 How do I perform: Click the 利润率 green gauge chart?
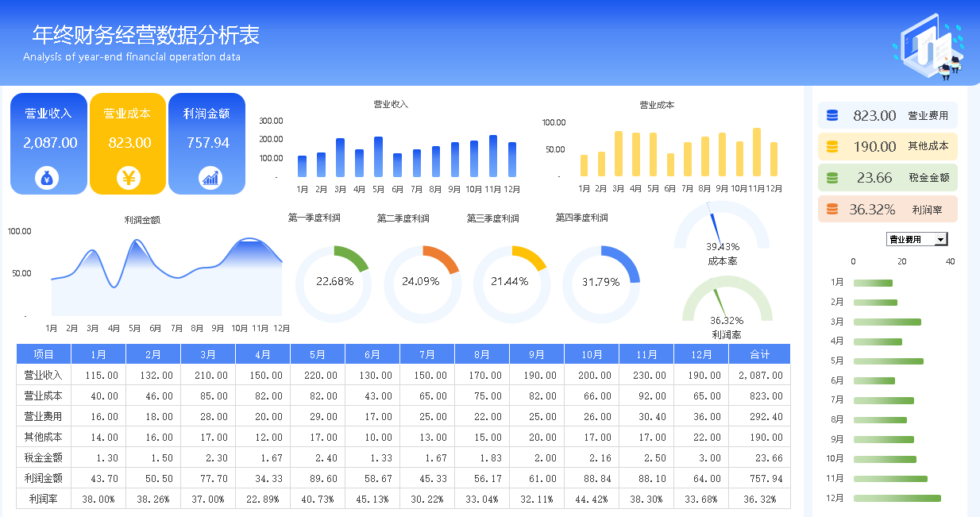click(727, 302)
